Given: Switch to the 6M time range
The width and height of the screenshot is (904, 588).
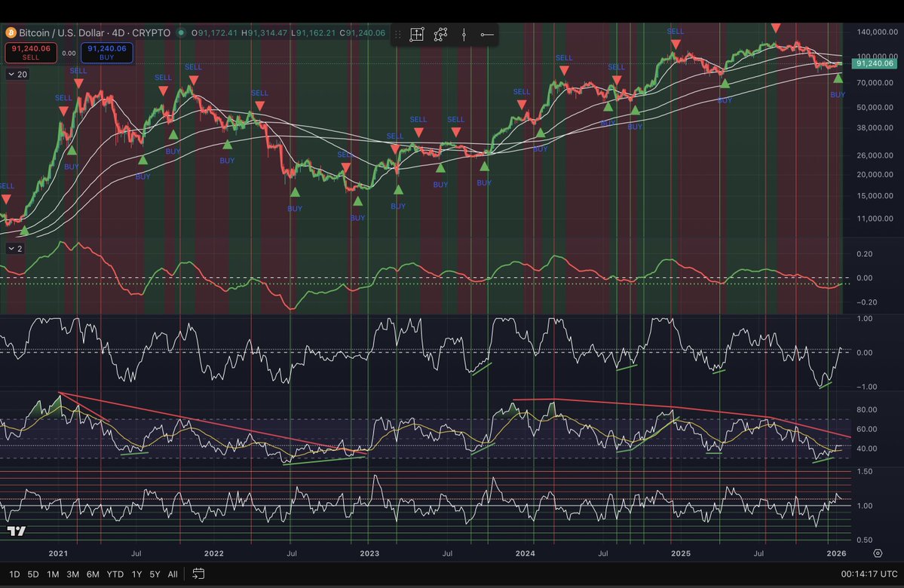Looking at the screenshot, I should 93,574.
